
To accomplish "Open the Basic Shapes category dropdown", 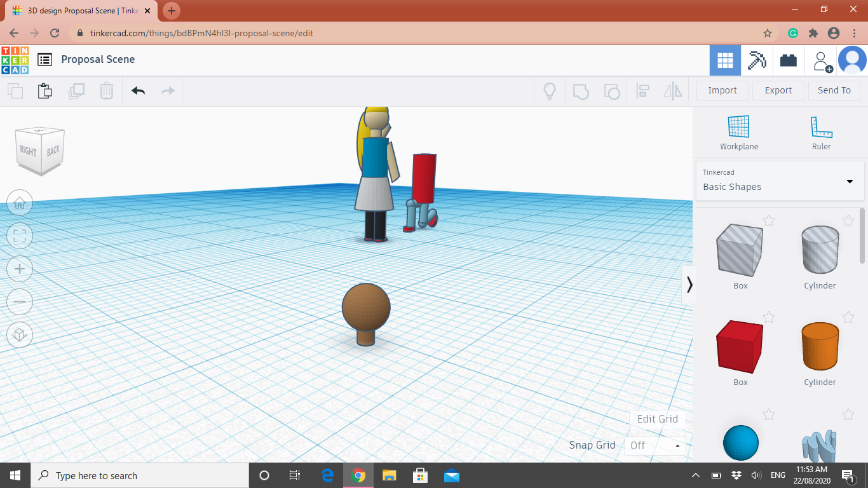I will click(780, 180).
